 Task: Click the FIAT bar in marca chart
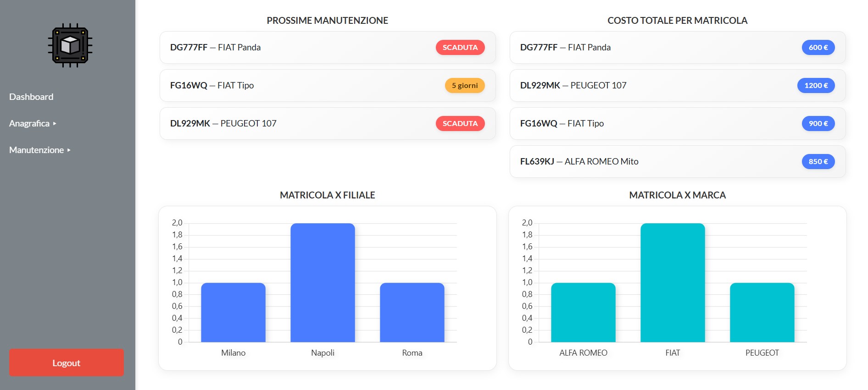coord(673,282)
